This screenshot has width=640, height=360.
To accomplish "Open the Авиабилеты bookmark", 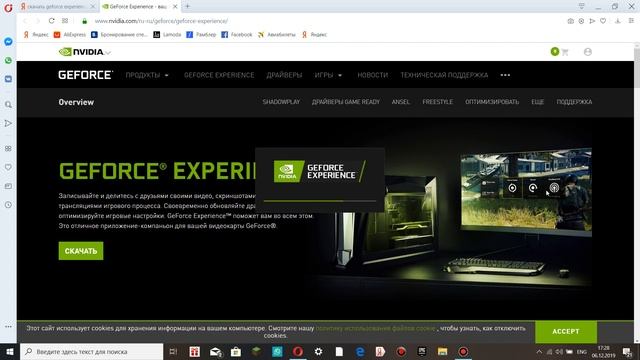I will 276,35.
